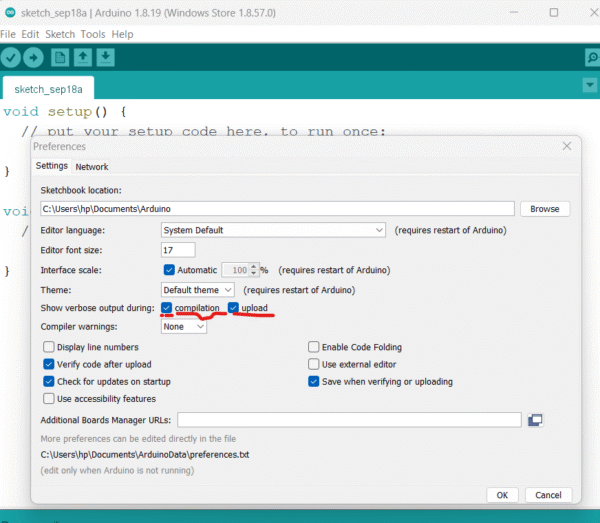Expand the Compiler warnings dropdown
600x523 pixels.
[x=184, y=327]
